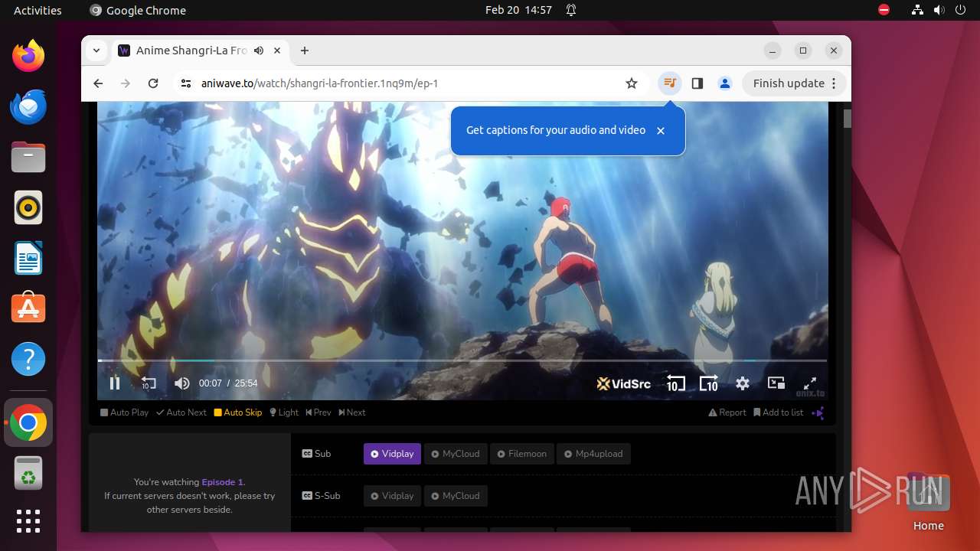Viewport: 980px width, 551px height.
Task: View site information icon
Action: [x=186, y=83]
